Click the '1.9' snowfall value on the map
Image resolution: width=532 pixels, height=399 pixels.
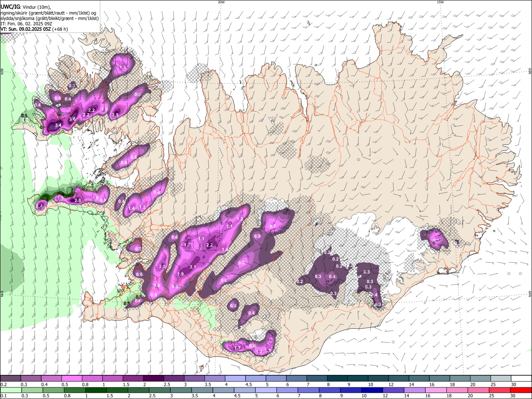pos(180,274)
